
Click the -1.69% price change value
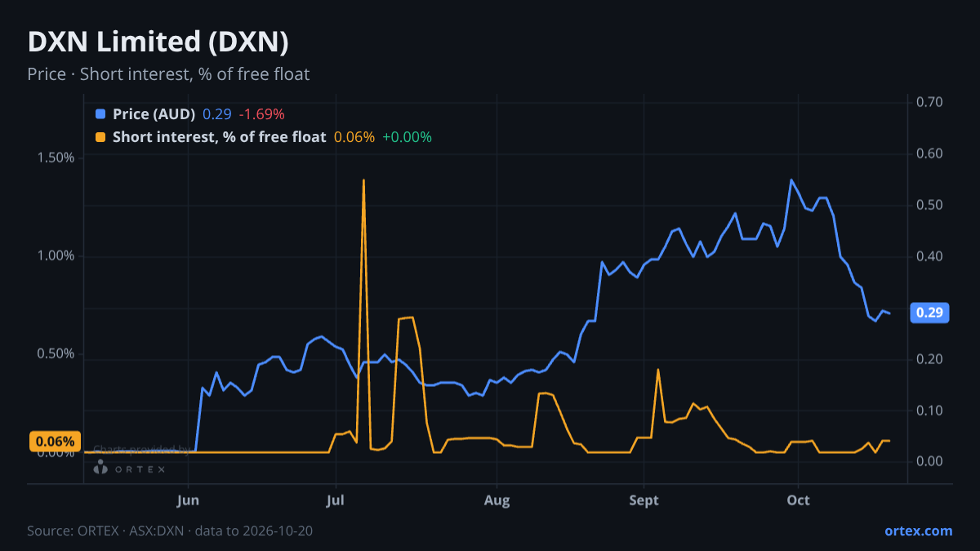pos(261,114)
